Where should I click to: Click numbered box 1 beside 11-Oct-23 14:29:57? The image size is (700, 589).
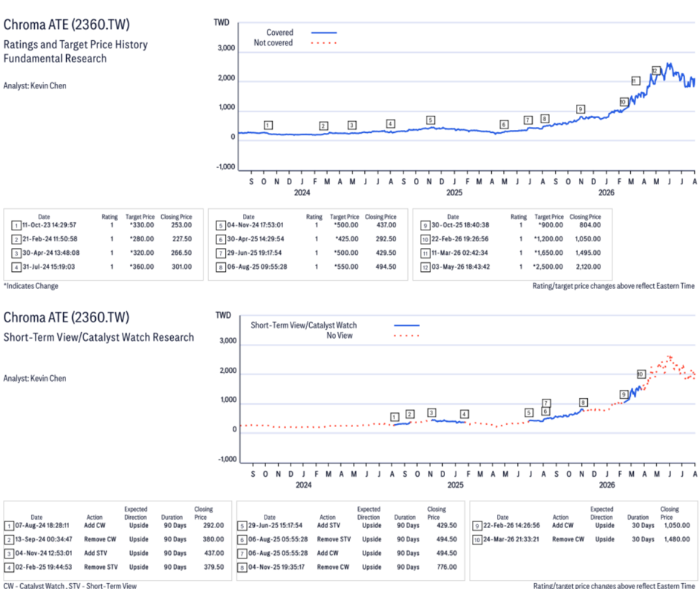click(16, 226)
